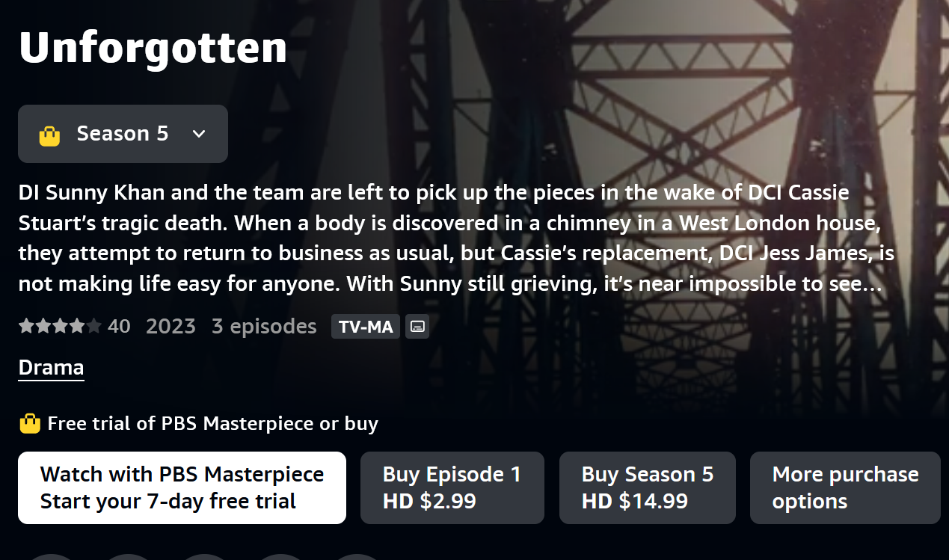Open the More purchase options menu
This screenshot has height=560, width=949.
pyautogui.click(x=845, y=487)
